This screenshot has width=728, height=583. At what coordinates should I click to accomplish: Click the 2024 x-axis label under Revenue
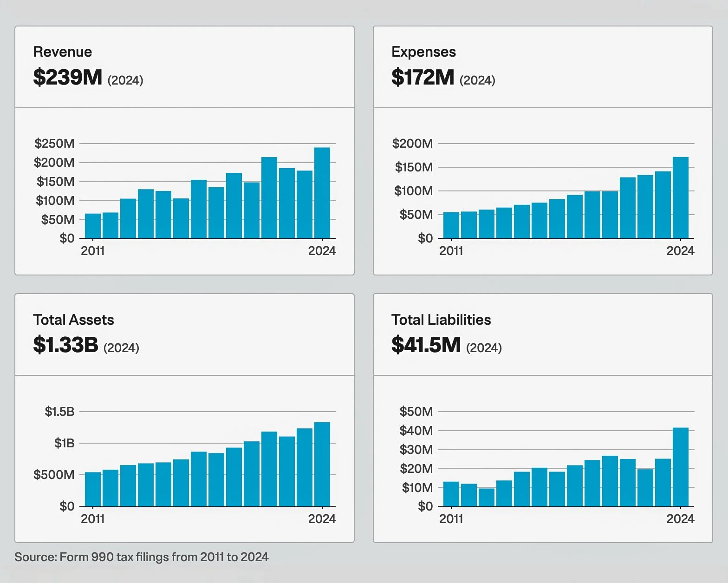pyautogui.click(x=322, y=251)
